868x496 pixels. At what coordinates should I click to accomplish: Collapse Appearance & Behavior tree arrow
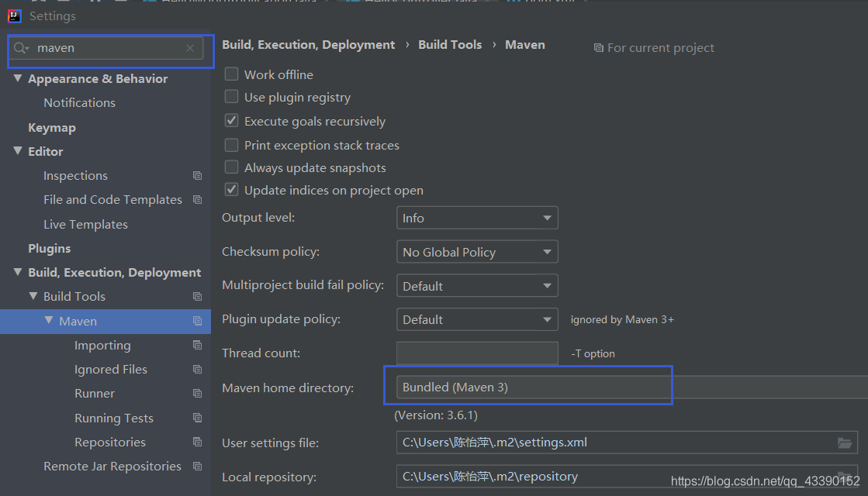18,78
